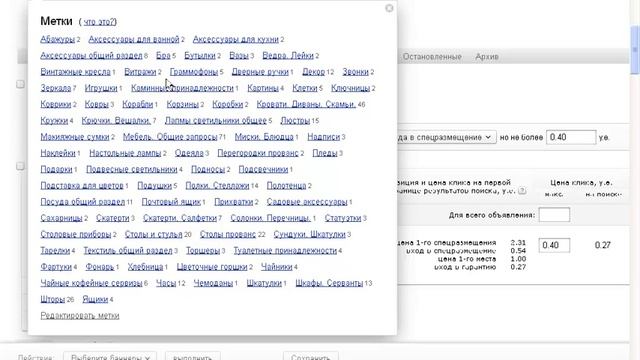
Task: Pick the Вазы tag
Action: point(239,56)
